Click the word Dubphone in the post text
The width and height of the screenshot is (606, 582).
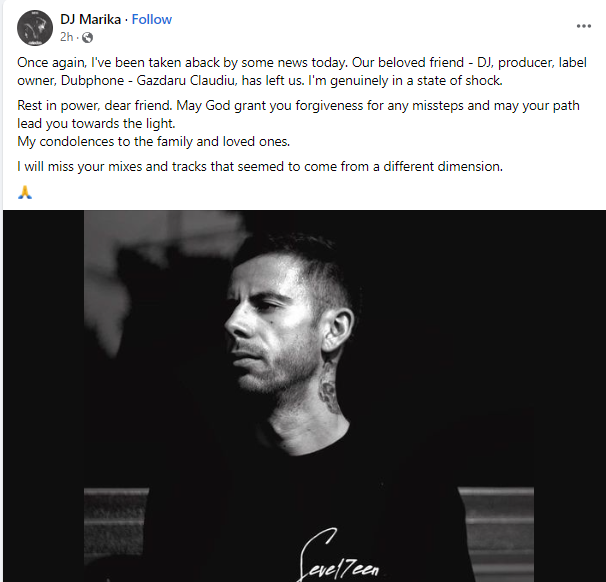click(92, 80)
